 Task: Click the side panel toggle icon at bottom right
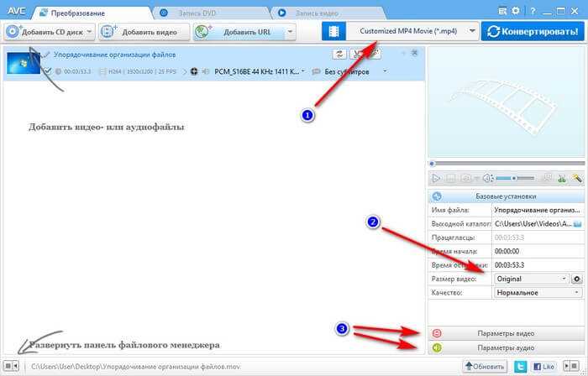click(571, 366)
